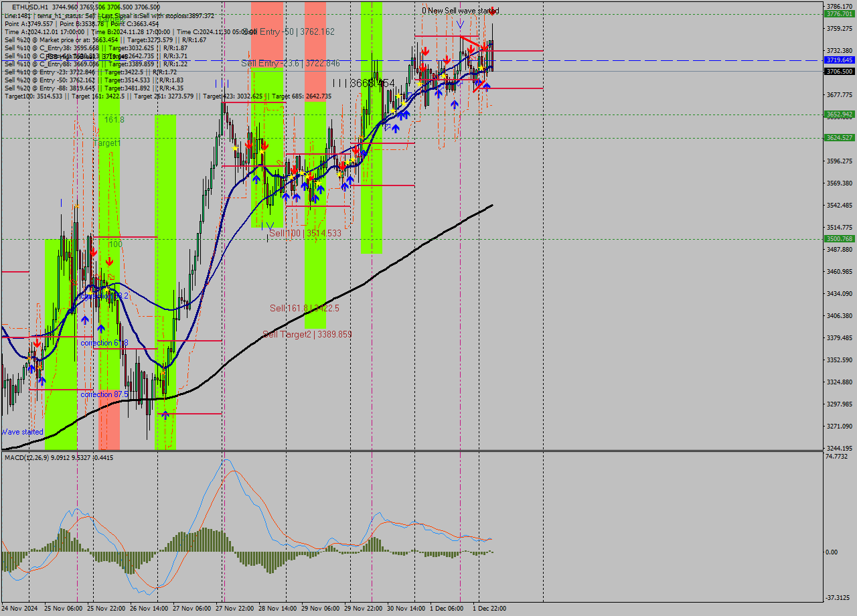Screen dimensions: 857x616
Task: Click the green 3652.942 price tag
Action: click(839, 114)
